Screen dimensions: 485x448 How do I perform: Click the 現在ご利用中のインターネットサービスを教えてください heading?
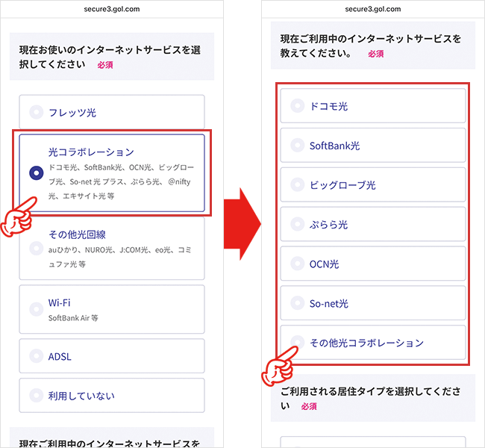(x=371, y=46)
